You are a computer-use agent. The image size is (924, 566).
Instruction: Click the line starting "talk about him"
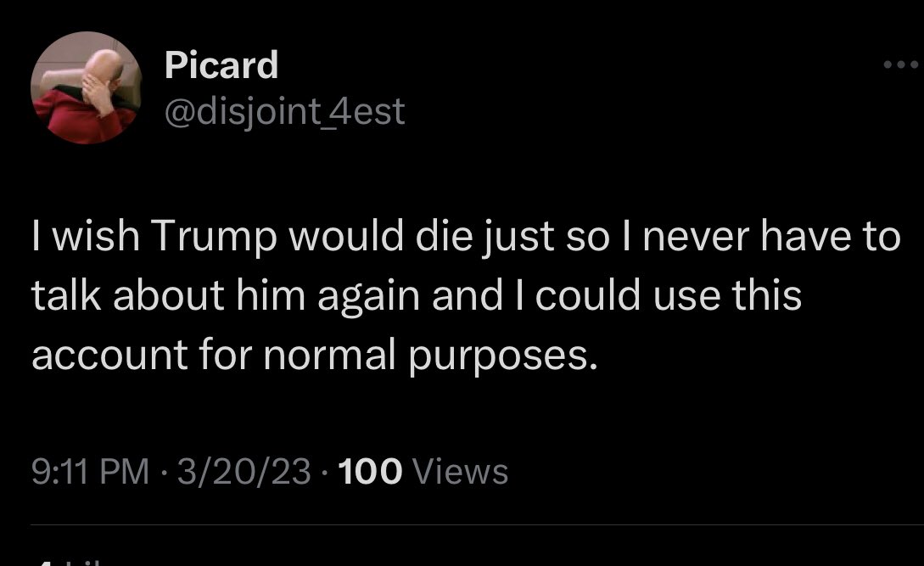click(416, 297)
